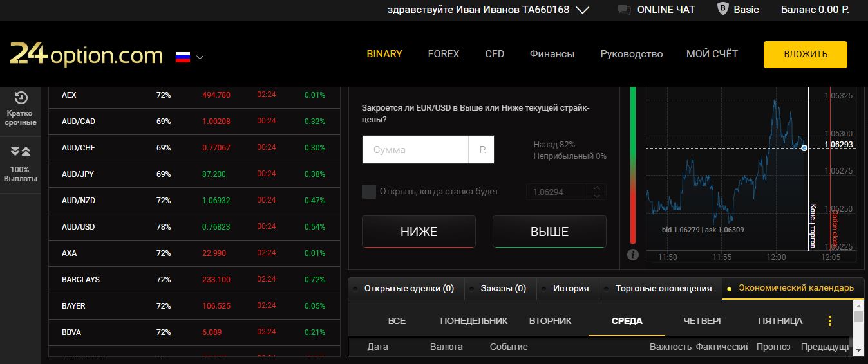This screenshot has height=364, width=868.
Task: Select the AUD/NZD asset row
Action: (x=194, y=200)
